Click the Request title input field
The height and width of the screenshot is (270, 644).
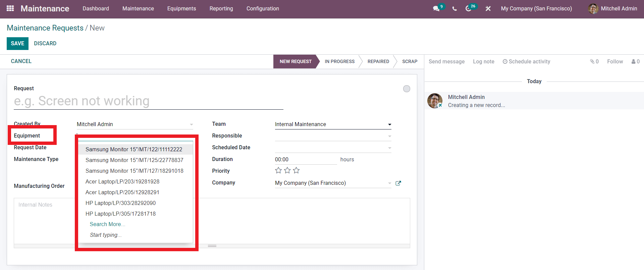pyautogui.click(x=148, y=101)
